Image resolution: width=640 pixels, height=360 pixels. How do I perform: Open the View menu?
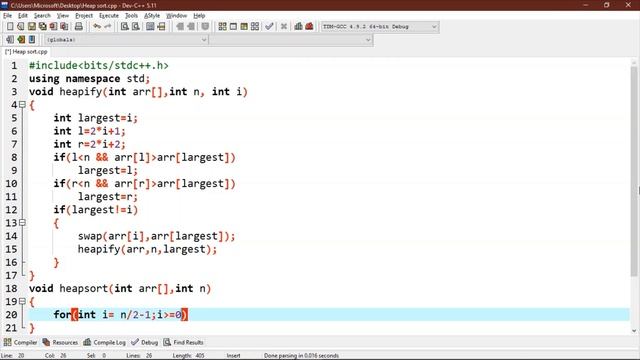click(62, 16)
